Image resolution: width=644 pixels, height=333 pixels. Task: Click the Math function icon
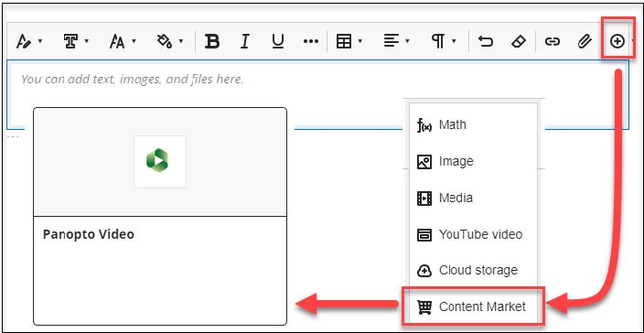coord(424,125)
